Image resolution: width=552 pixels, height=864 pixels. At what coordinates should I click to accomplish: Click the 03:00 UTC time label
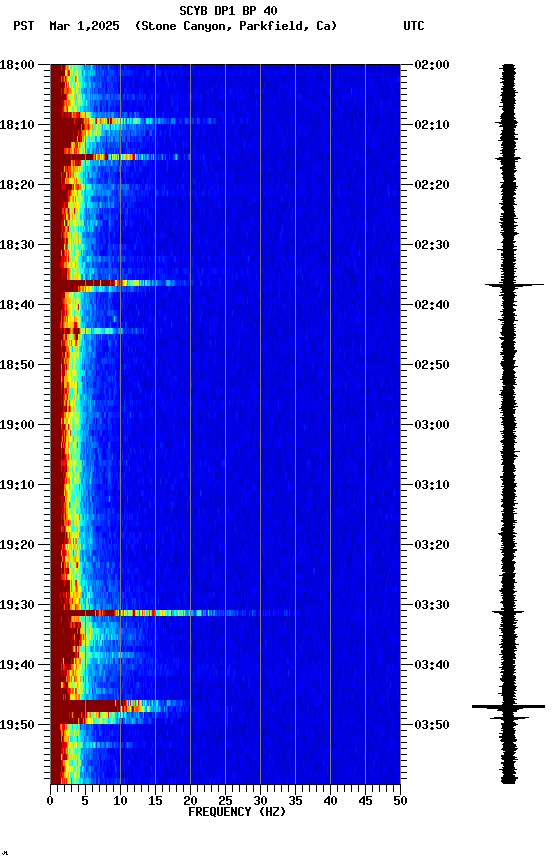pos(432,425)
